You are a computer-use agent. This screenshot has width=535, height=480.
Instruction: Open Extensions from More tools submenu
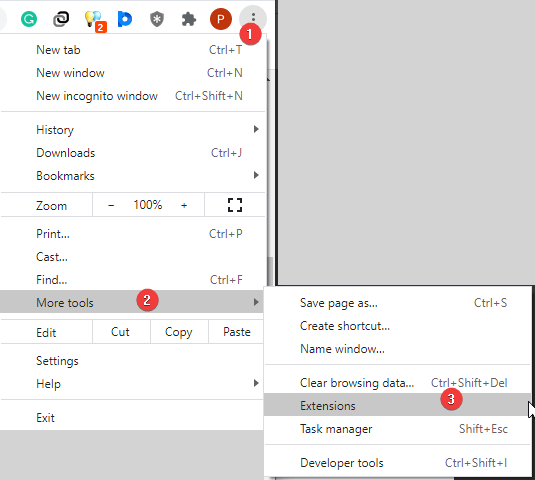pos(398,405)
